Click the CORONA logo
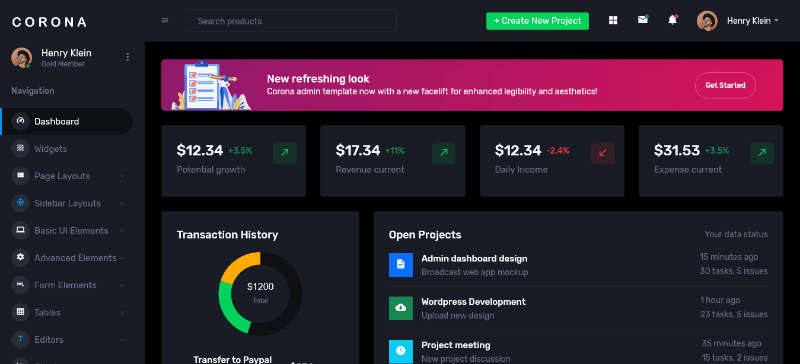 tap(49, 22)
